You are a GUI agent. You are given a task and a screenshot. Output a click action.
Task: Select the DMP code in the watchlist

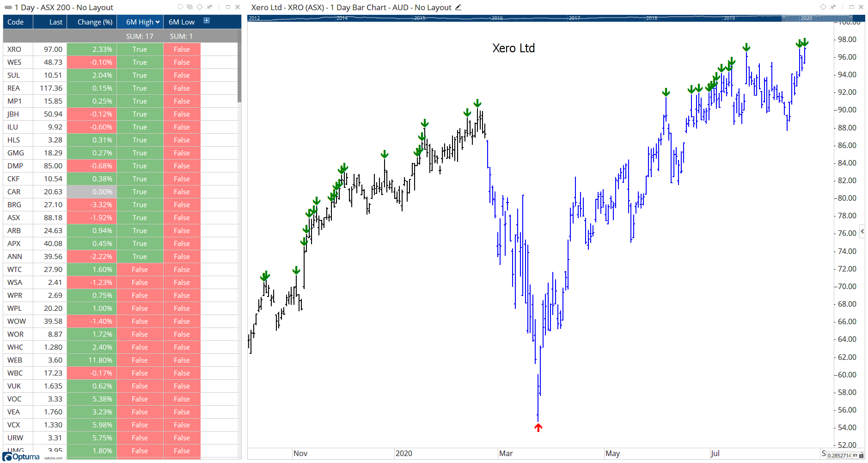pos(15,166)
